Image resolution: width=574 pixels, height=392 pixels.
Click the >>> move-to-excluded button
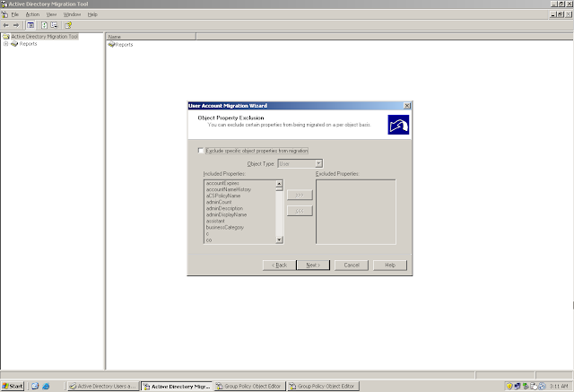point(300,195)
